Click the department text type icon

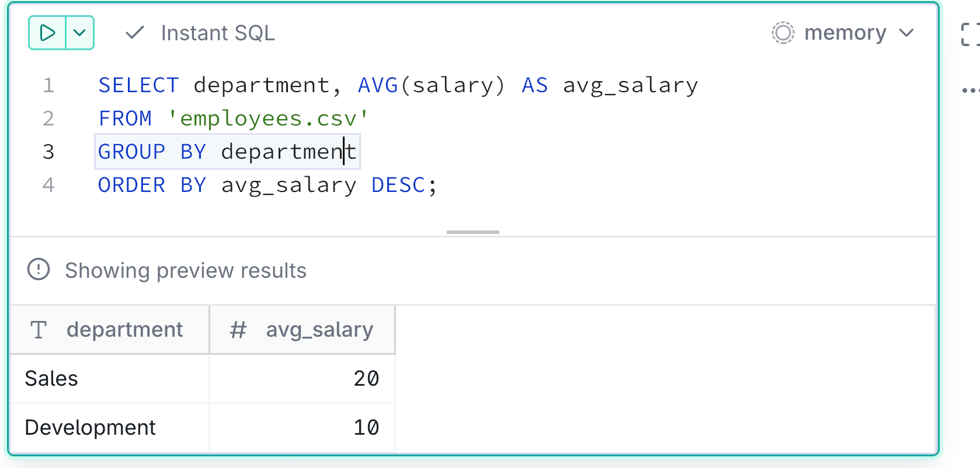[x=39, y=330]
